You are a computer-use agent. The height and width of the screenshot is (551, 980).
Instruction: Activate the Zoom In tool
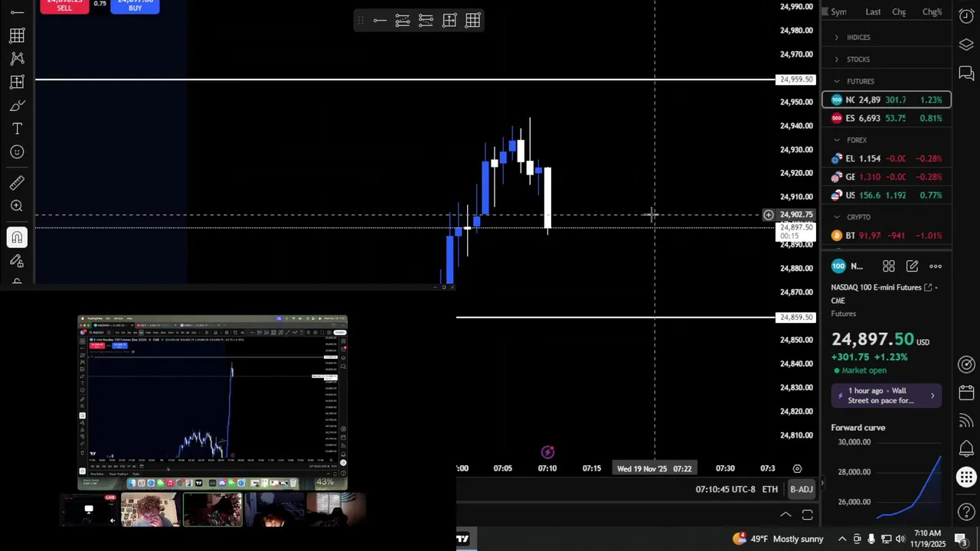point(17,206)
